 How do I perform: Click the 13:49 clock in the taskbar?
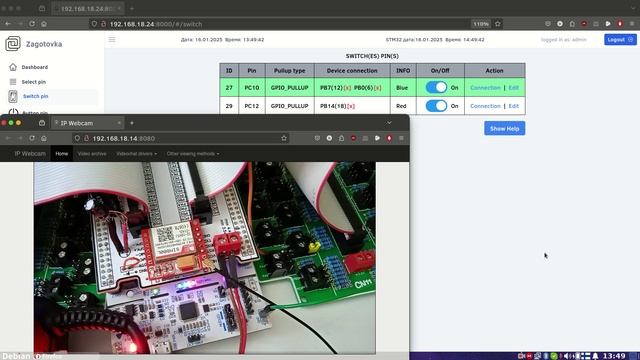[x=614, y=356]
